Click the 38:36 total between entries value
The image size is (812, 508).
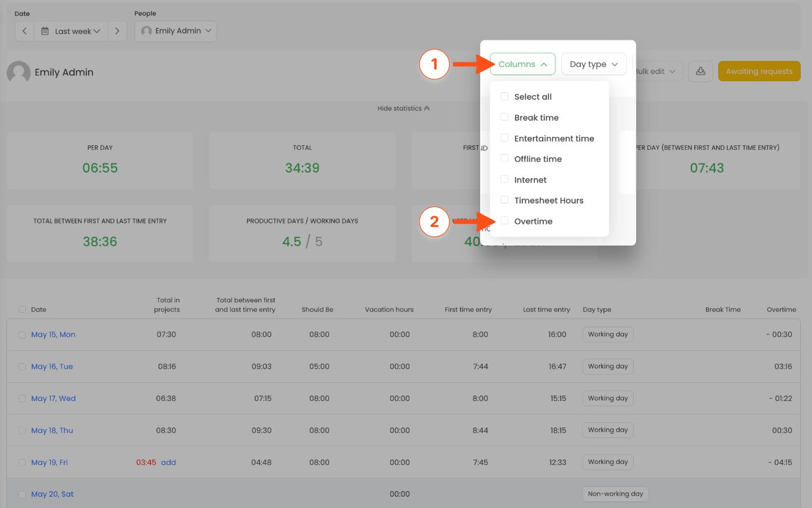(x=100, y=241)
